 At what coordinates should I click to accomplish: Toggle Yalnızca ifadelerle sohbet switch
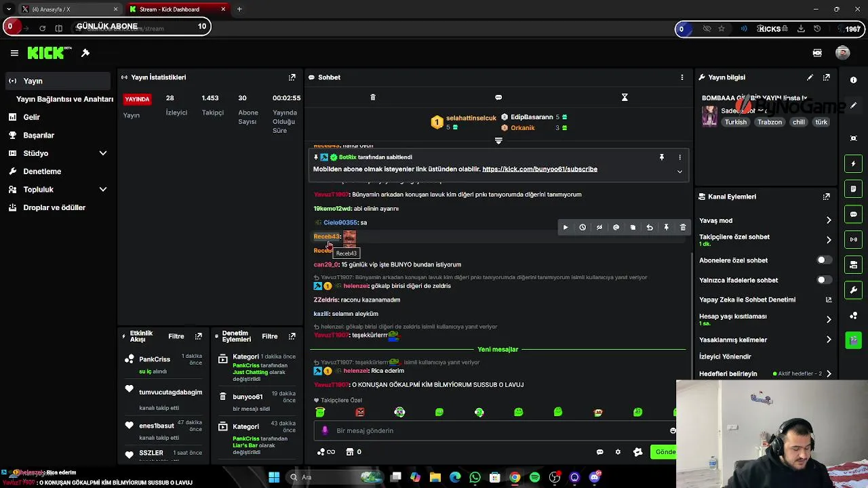(x=824, y=280)
